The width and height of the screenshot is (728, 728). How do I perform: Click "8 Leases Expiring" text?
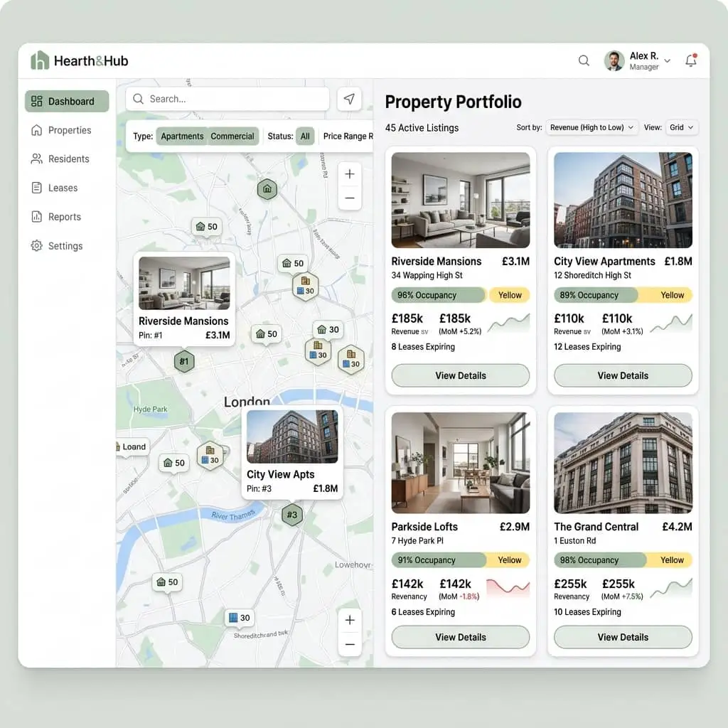(x=423, y=347)
